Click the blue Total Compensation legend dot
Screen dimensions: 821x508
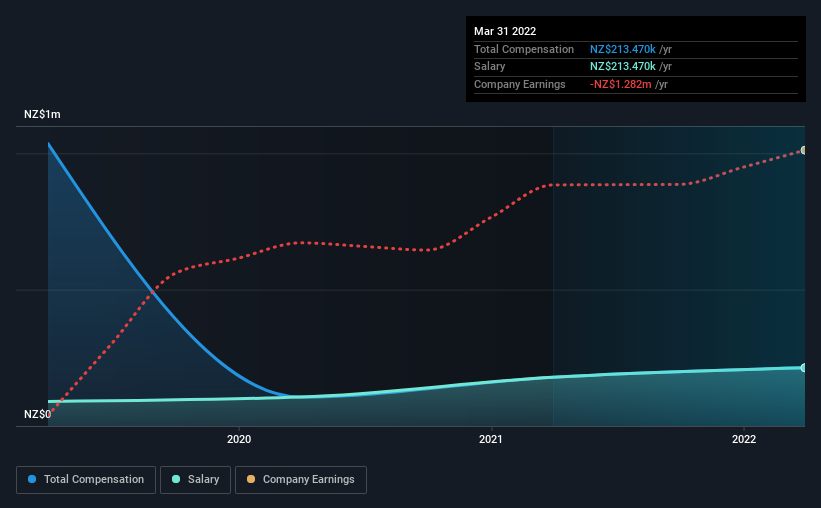[x=32, y=479]
